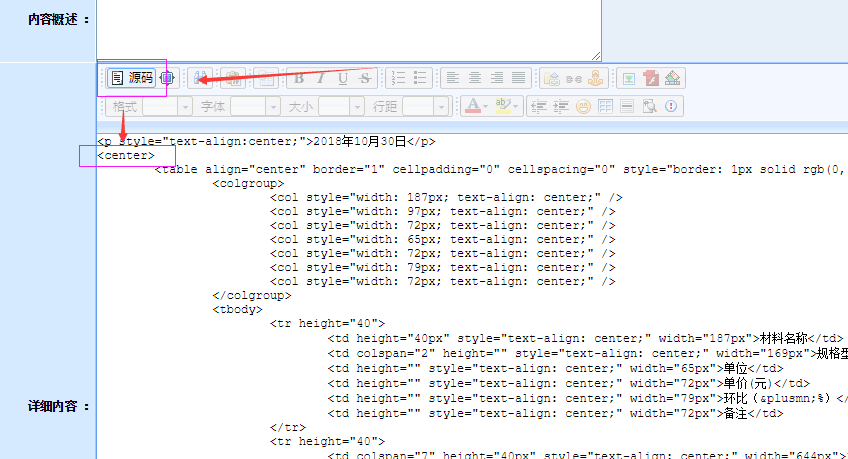Viewport: 848px width, 459px height.
Task: Click the 源码 source code button
Action: 132,78
